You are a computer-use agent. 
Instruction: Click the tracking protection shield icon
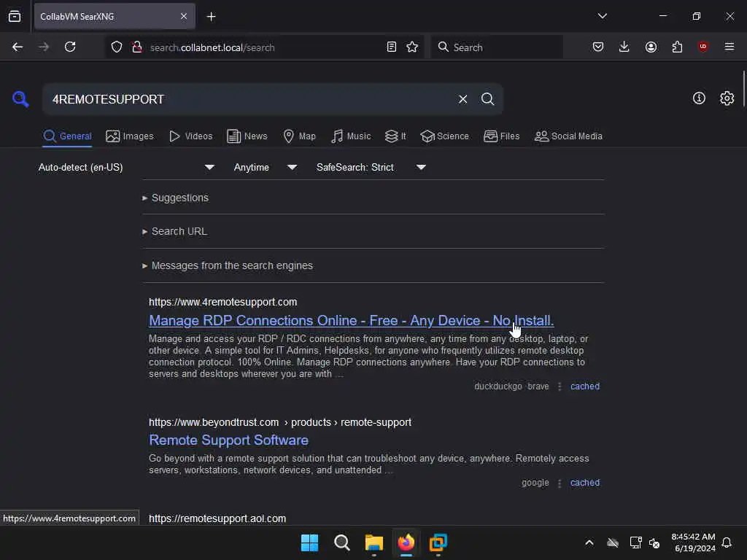[x=117, y=47]
